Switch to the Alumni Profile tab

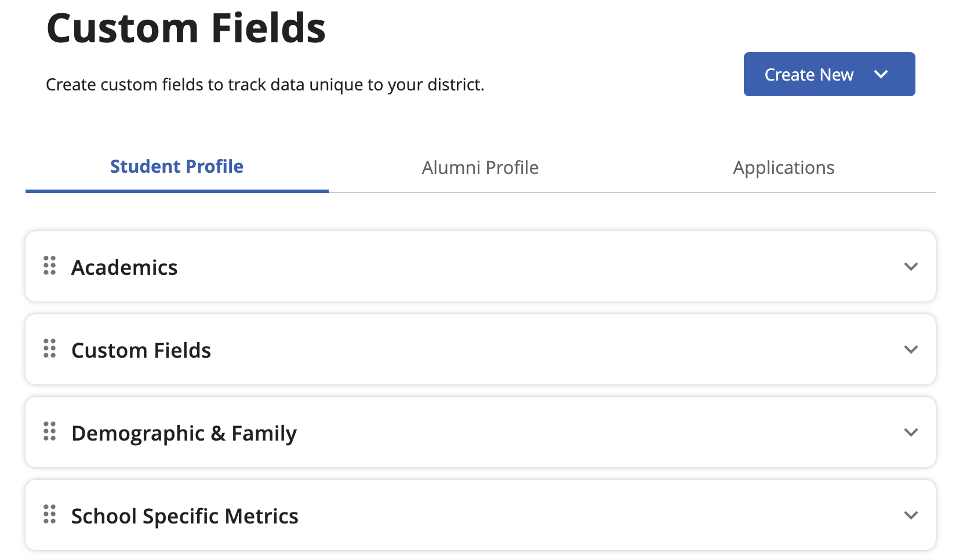(x=480, y=168)
